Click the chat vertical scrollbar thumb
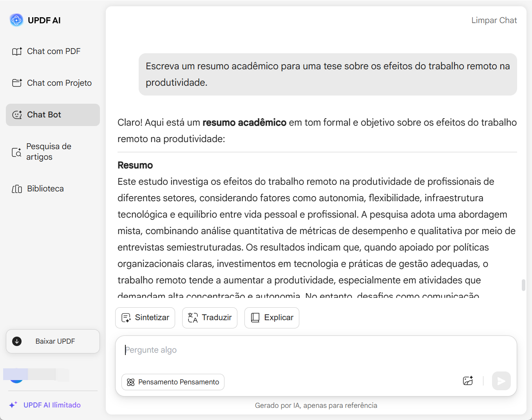The height and width of the screenshot is (420, 532). tap(523, 285)
